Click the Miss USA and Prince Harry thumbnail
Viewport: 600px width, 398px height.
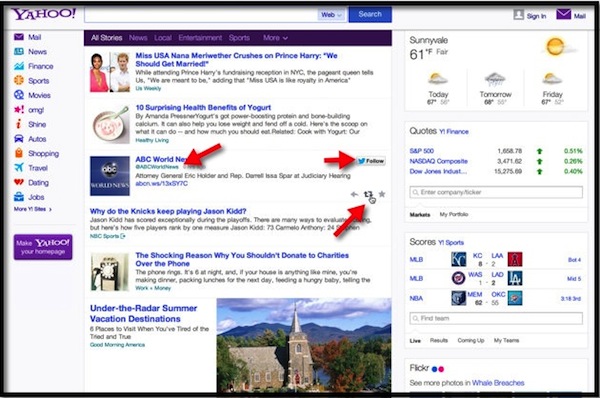pyautogui.click(x=110, y=72)
